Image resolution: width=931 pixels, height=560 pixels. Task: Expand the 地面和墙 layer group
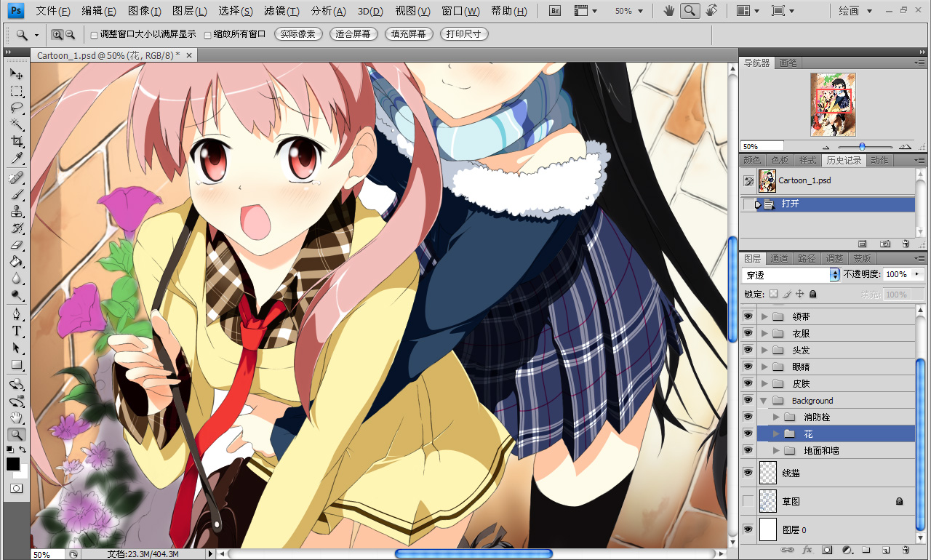pyautogui.click(x=776, y=451)
